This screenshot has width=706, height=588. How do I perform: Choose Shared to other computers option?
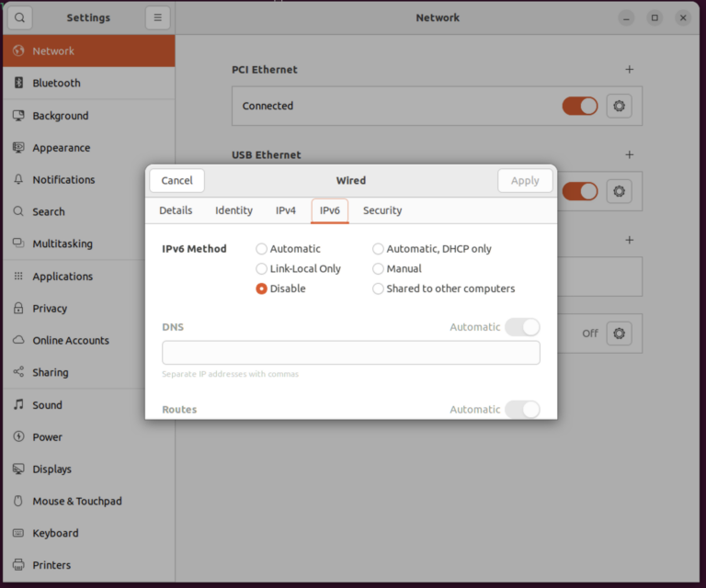click(378, 288)
